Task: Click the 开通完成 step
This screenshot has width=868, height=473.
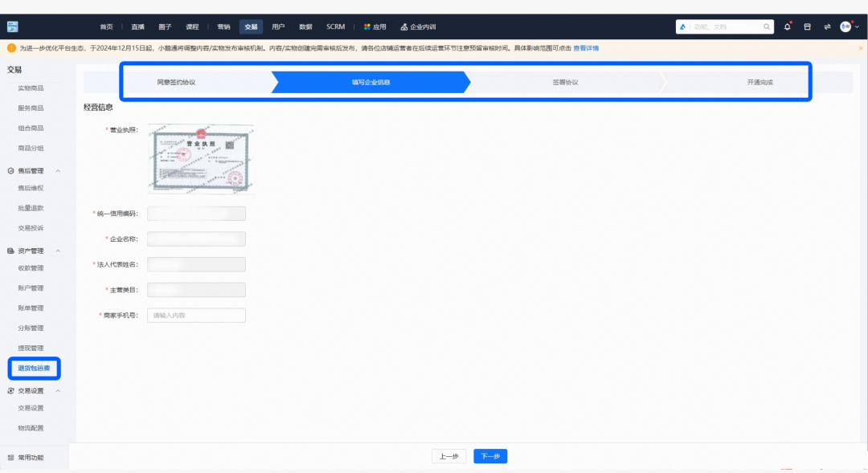Action: (759, 82)
